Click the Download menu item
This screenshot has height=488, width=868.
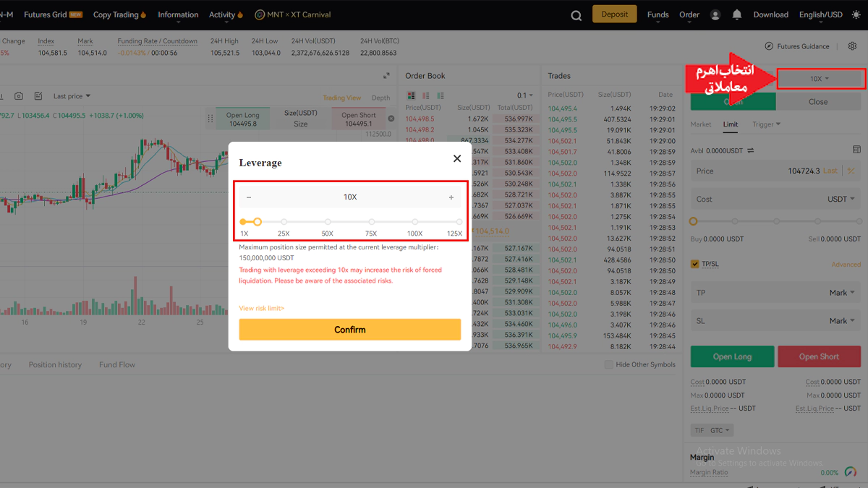point(771,14)
